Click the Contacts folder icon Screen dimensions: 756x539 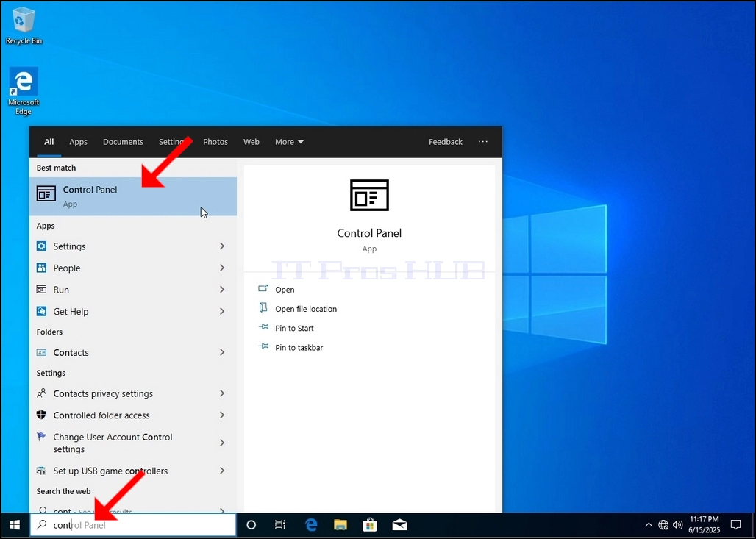click(x=41, y=352)
